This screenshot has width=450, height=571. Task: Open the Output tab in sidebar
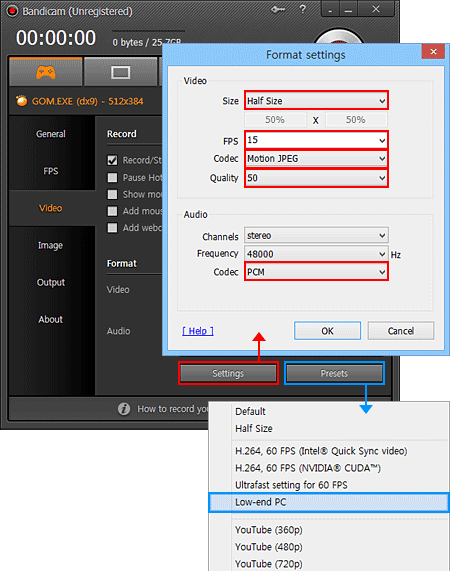(51, 282)
